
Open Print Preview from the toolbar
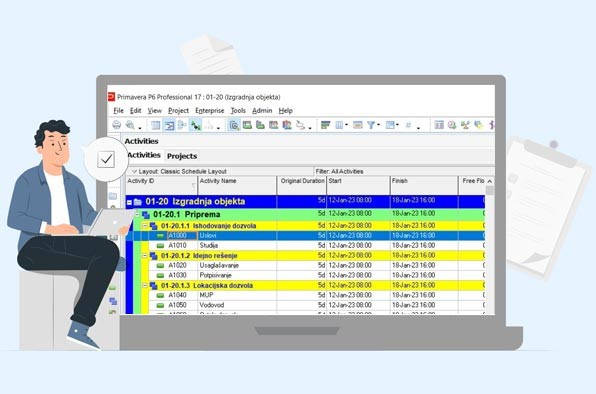coord(130,125)
